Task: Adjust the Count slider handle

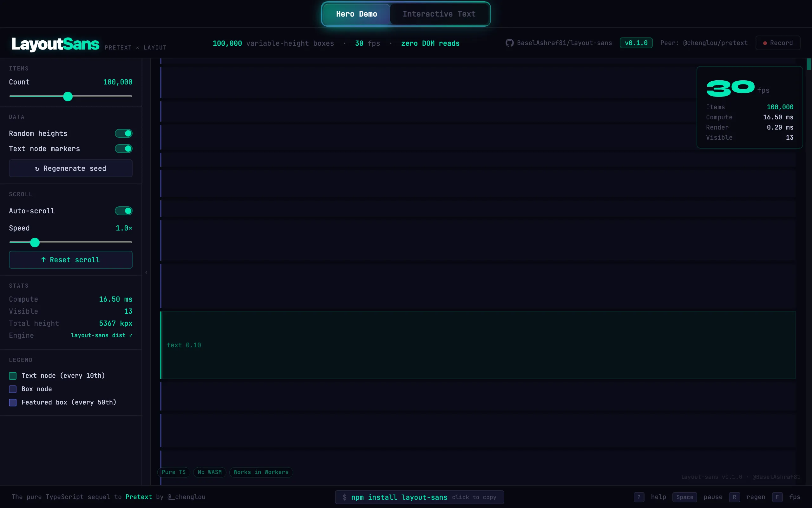Action: 68,97
